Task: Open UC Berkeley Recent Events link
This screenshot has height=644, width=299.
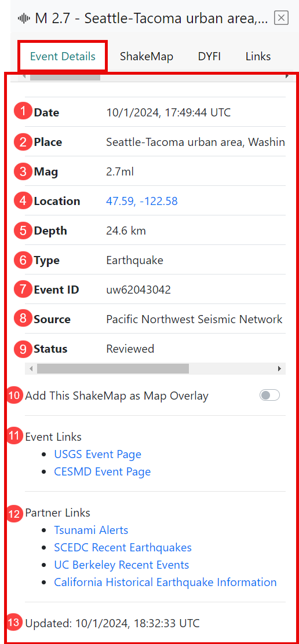Action: click(122, 565)
